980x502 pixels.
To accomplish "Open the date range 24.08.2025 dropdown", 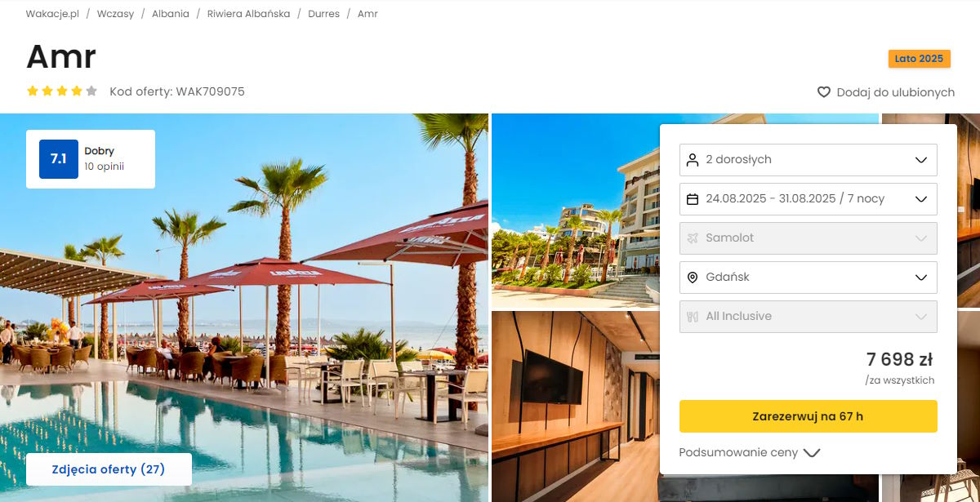I will (808, 198).
